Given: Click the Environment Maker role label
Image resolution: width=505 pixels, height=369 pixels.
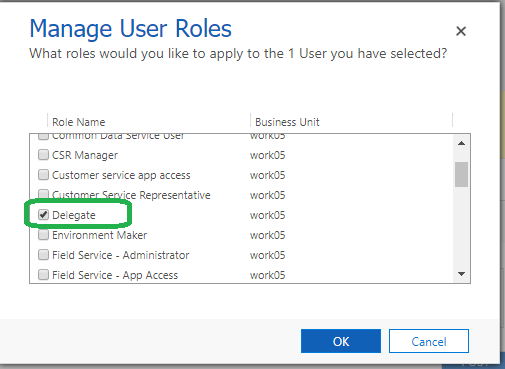Looking at the screenshot, I should pos(99,235).
